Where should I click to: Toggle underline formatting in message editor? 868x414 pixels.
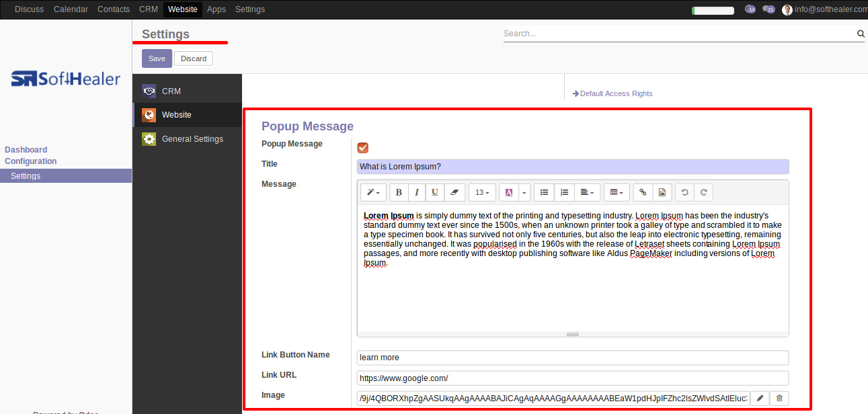tap(435, 192)
